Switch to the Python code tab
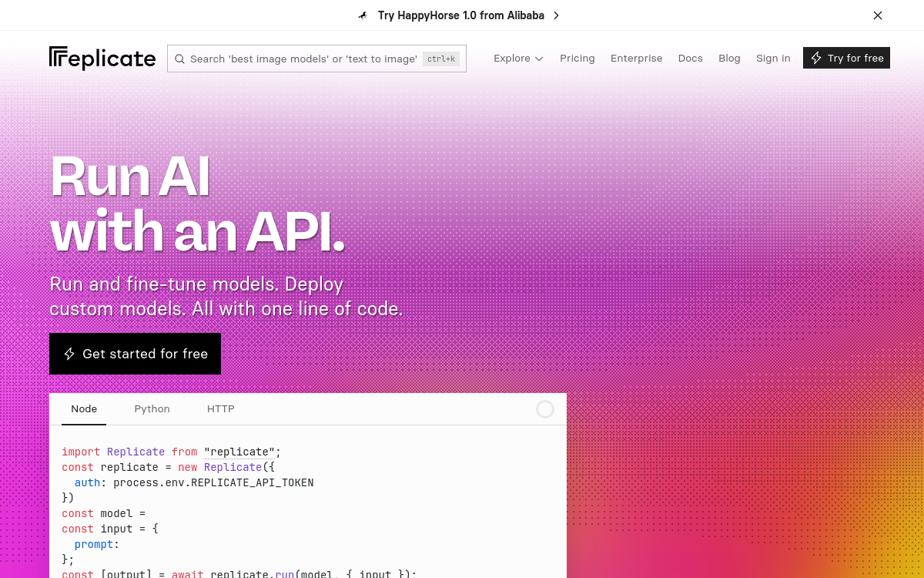Viewport: 924px width, 578px height. 152,409
